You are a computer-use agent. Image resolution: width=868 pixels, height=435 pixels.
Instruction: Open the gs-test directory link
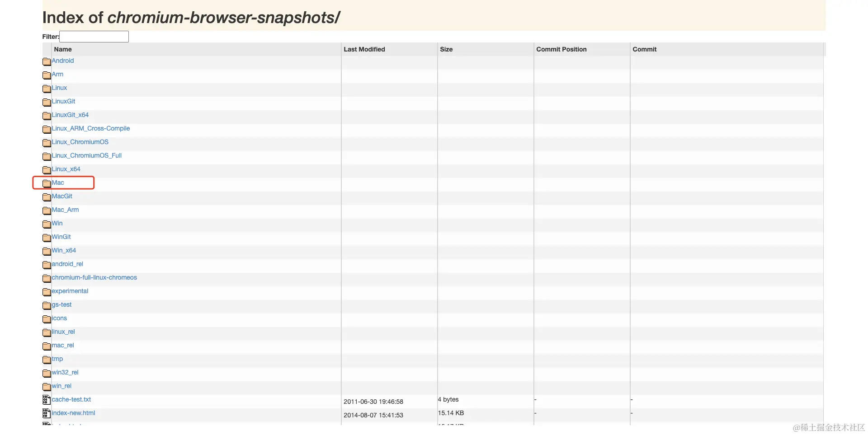(x=61, y=304)
